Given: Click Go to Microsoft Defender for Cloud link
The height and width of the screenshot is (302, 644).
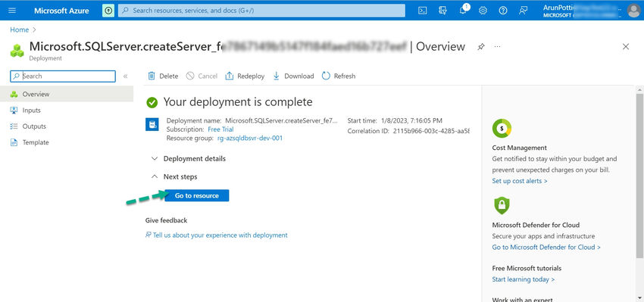Looking at the screenshot, I should pos(546,247).
